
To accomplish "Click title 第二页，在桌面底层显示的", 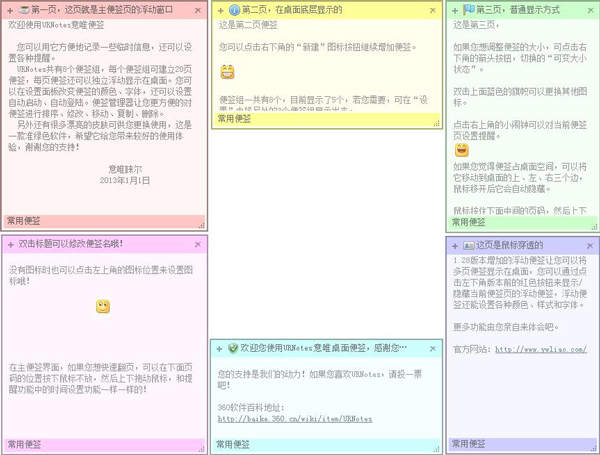I will coord(292,10).
